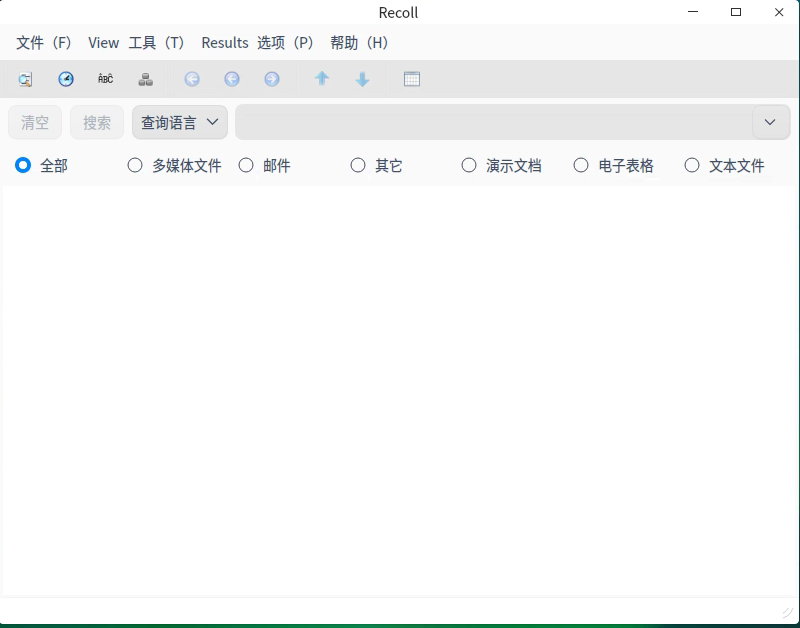
Task: Select the 多媒体文件 filter
Action: 174,165
